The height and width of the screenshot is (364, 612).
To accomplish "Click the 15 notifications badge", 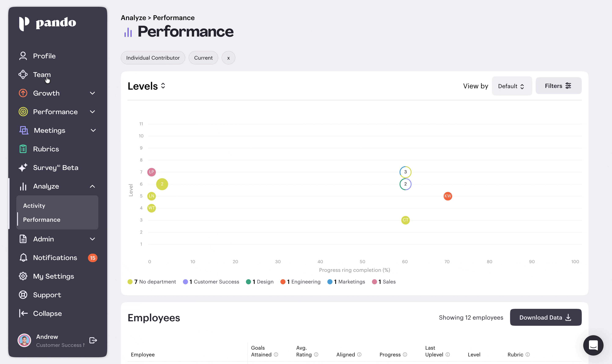I will pos(92,258).
